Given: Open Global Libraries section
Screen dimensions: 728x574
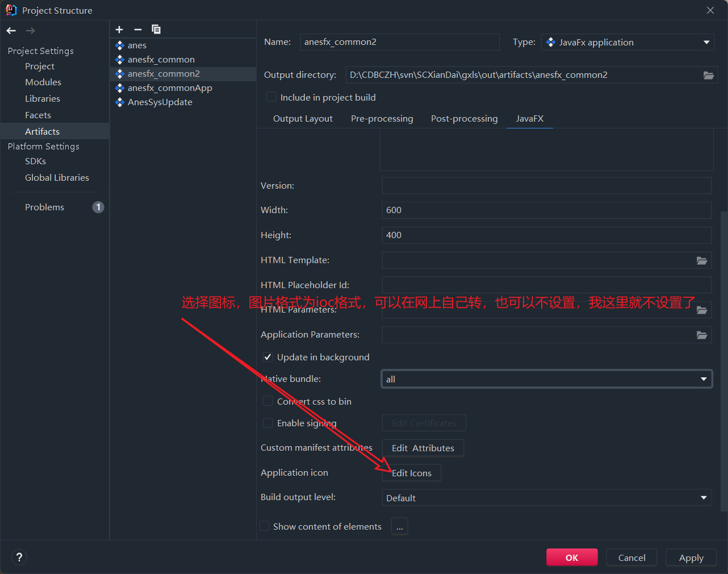Looking at the screenshot, I should pos(57,177).
